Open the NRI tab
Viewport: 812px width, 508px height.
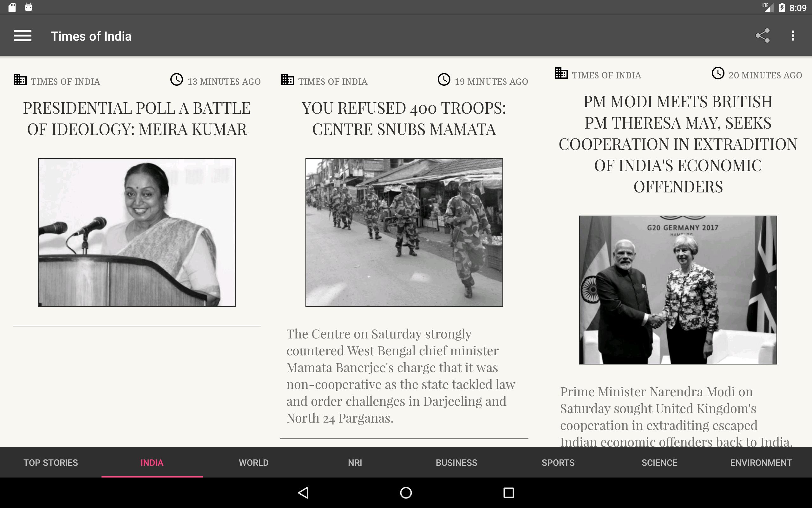click(x=355, y=463)
